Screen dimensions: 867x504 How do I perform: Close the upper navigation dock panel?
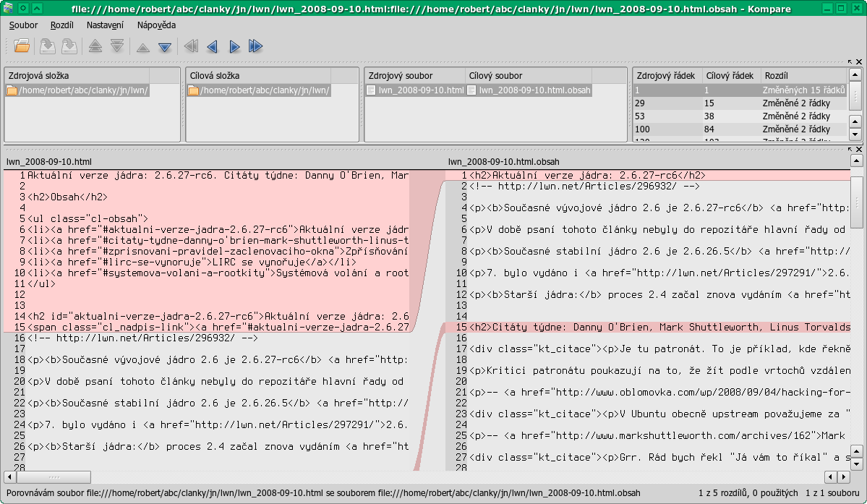(x=859, y=62)
